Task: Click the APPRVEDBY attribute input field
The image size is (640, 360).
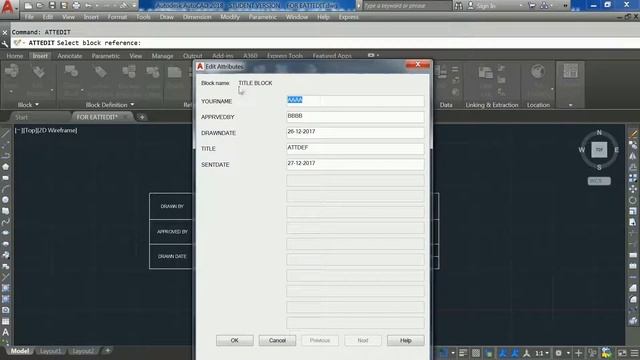Action: click(x=355, y=117)
